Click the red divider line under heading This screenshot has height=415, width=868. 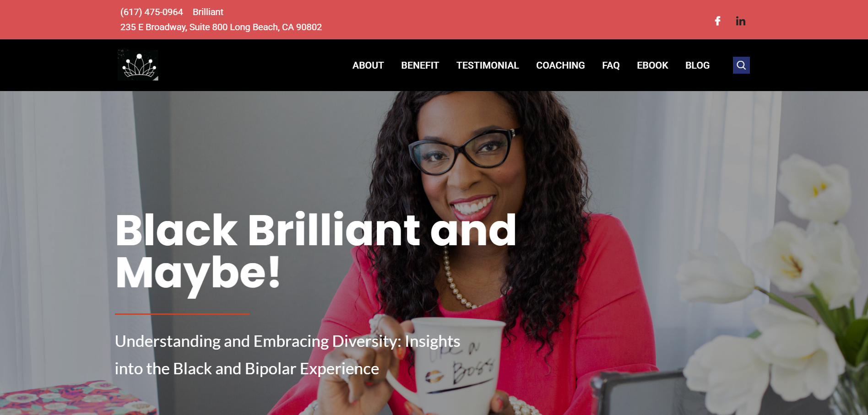click(182, 314)
